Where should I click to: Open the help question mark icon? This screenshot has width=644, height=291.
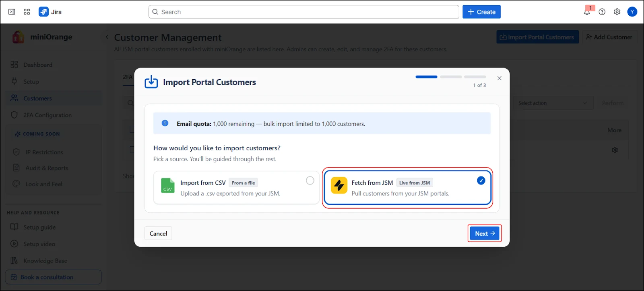click(602, 12)
